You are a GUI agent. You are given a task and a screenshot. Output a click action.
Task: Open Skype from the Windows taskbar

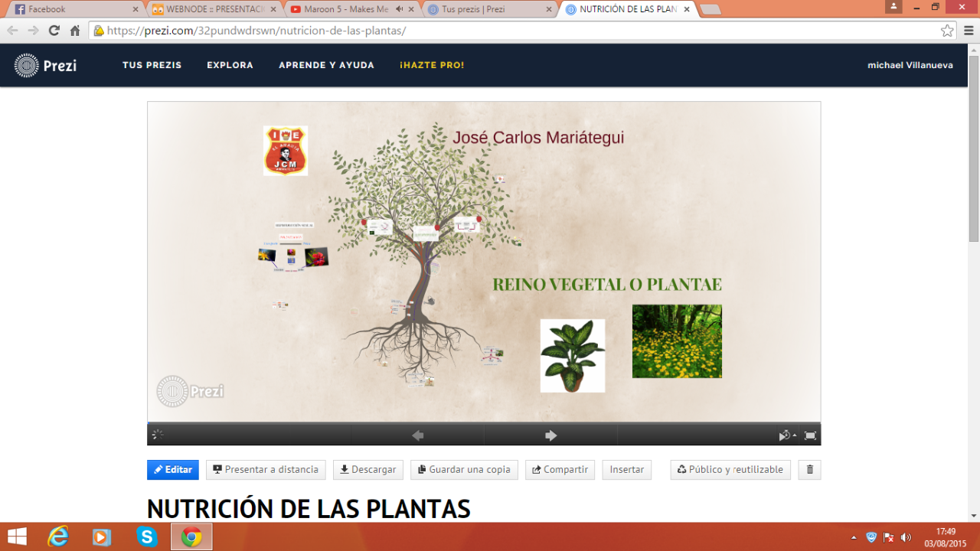pyautogui.click(x=146, y=537)
